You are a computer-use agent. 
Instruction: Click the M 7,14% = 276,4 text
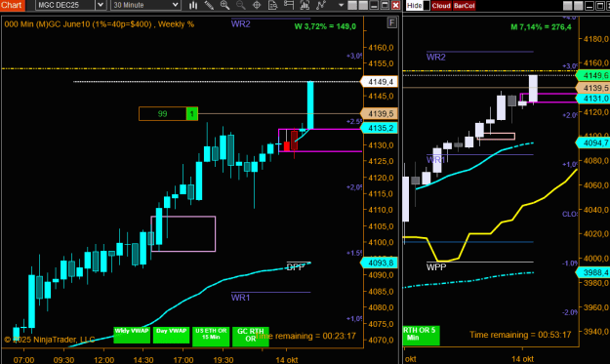click(x=541, y=26)
